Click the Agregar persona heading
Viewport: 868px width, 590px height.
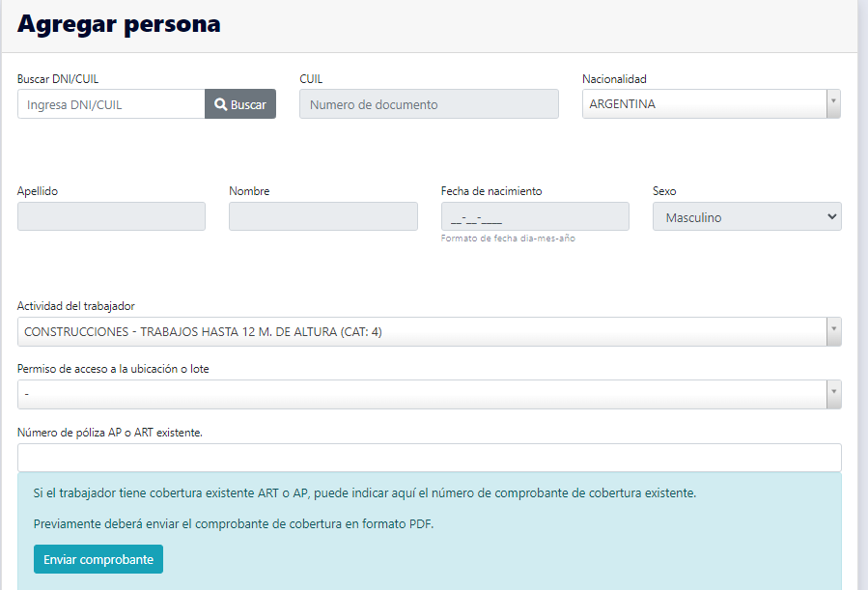(119, 24)
